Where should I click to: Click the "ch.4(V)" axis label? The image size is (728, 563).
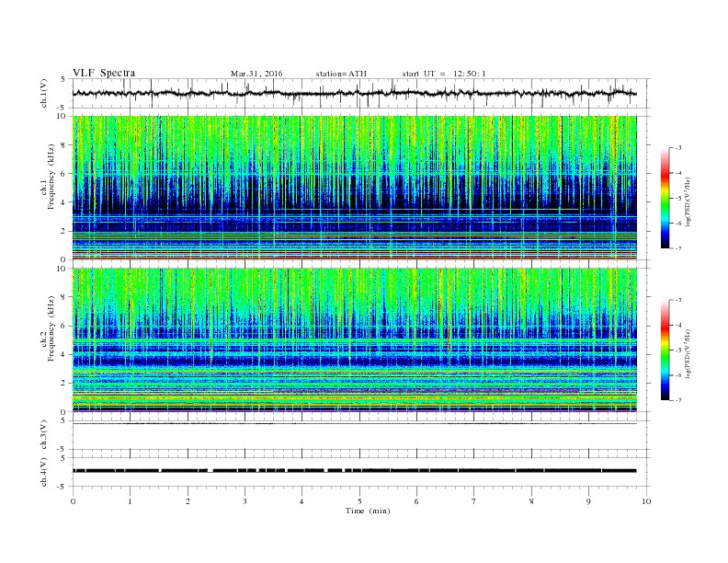click(x=44, y=472)
